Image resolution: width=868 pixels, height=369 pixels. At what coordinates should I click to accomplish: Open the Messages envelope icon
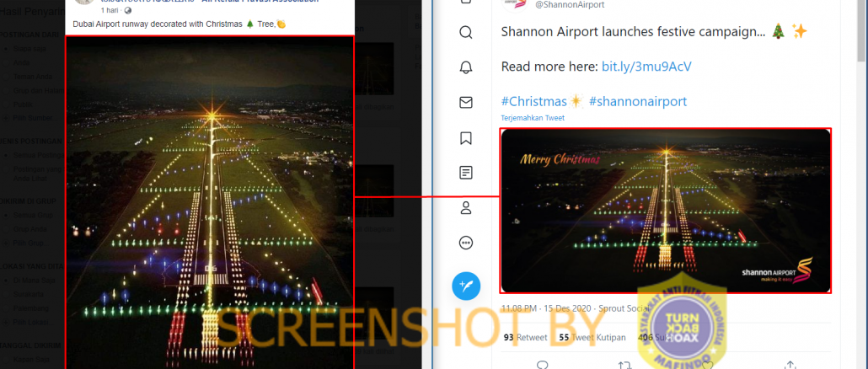point(465,102)
